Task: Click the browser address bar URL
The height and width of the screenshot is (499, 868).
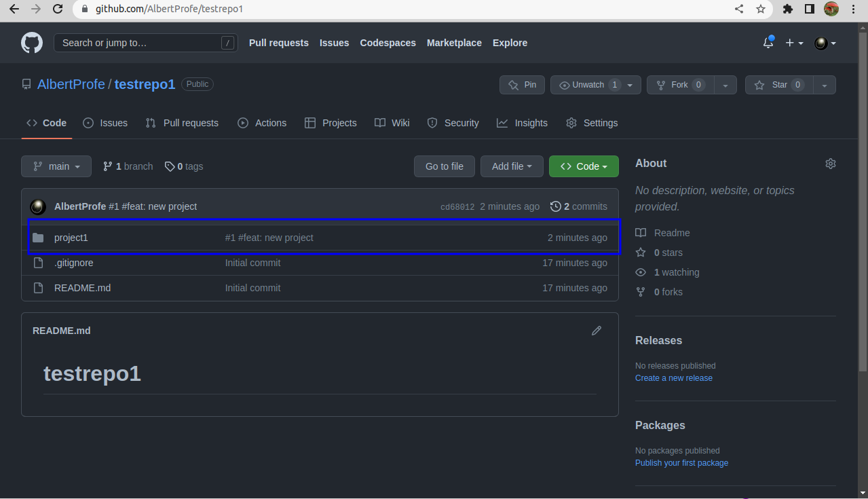Action: (168, 10)
